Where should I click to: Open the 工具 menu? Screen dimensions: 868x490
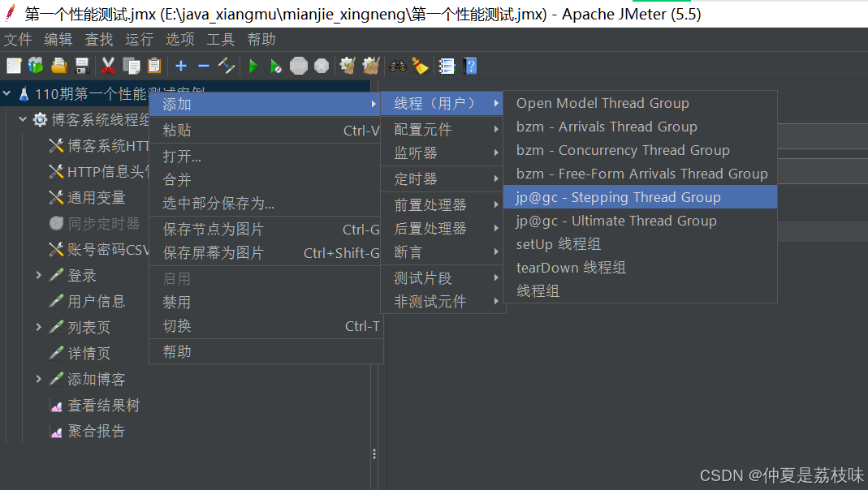click(x=221, y=40)
